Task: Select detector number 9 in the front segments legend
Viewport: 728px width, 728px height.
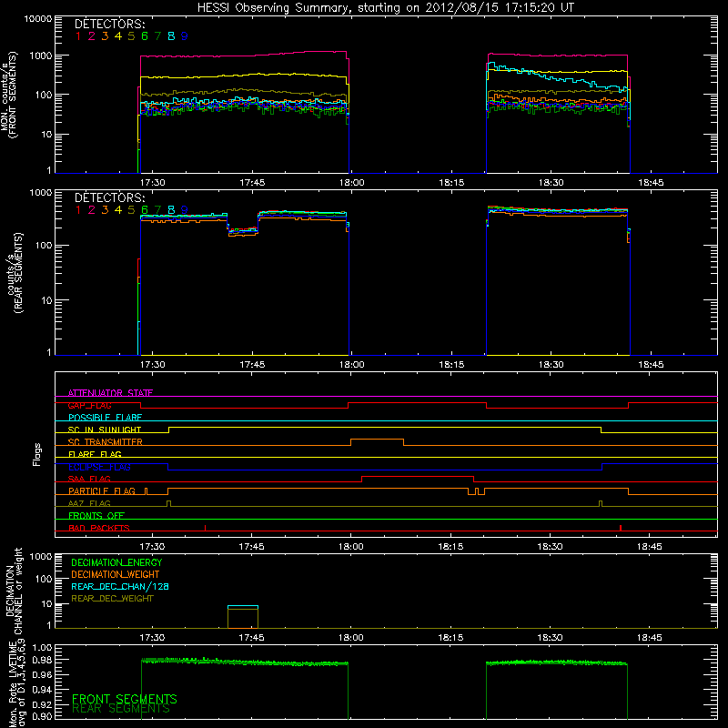Action: point(185,36)
